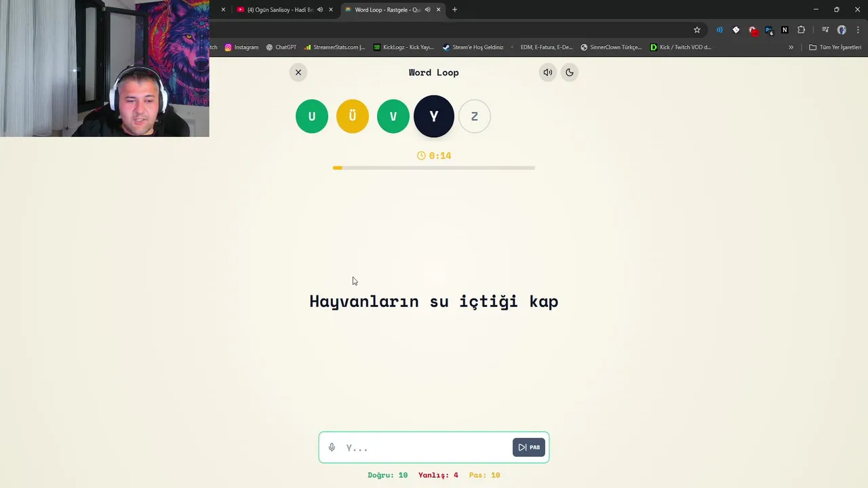Viewport: 868px width, 488px height.
Task: Open a new browser tab
Action: coord(454,9)
